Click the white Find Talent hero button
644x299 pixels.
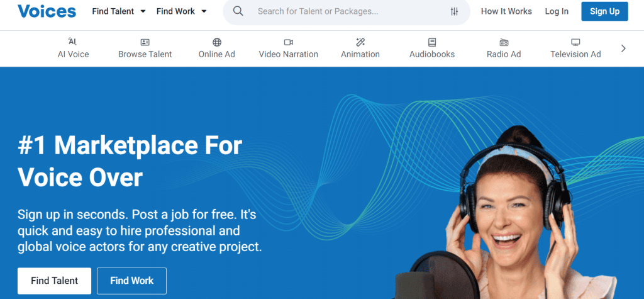coord(54,281)
